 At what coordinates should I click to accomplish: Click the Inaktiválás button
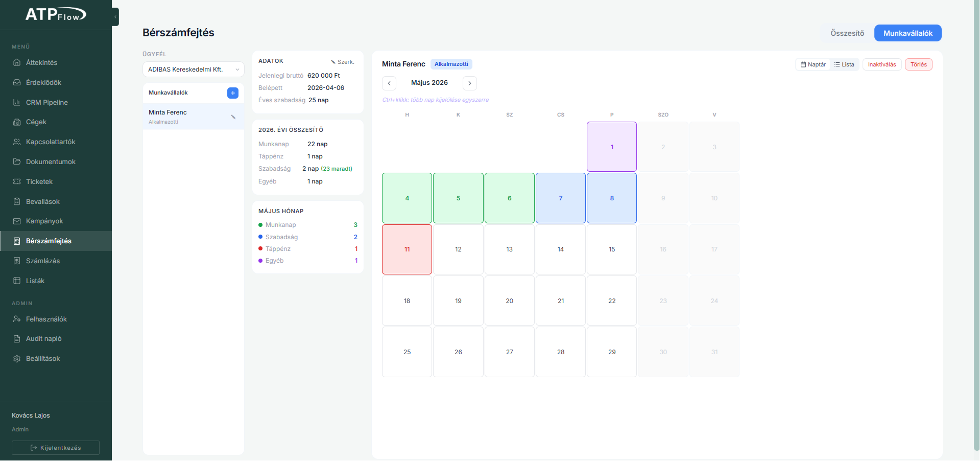(882, 64)
